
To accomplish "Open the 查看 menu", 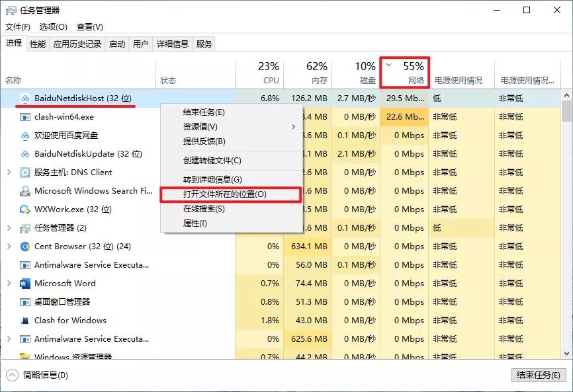I will coord(89,27).
